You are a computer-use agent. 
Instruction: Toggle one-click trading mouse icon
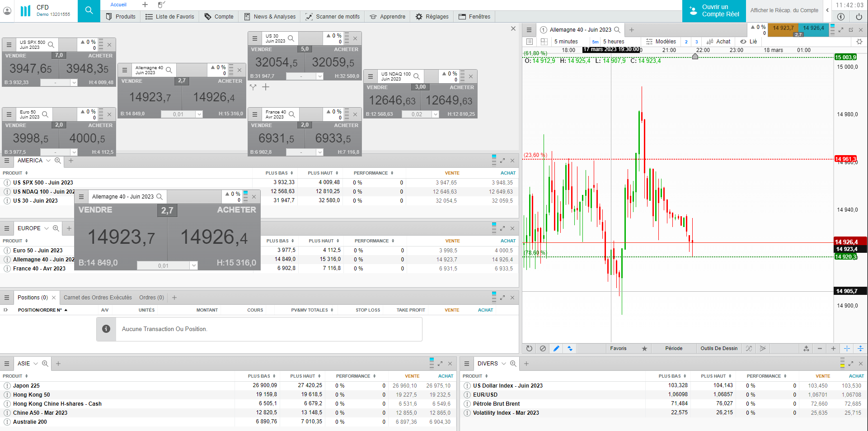tap(161, 5)
